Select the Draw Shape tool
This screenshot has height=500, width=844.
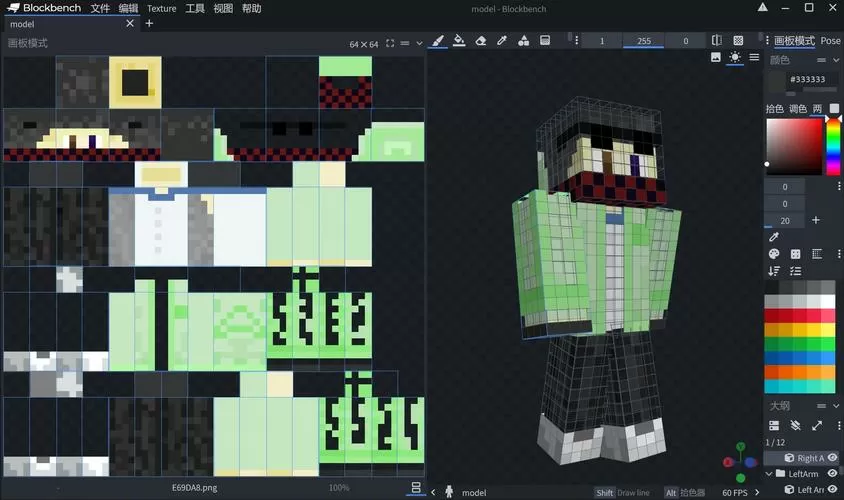[x=523, y=41]
